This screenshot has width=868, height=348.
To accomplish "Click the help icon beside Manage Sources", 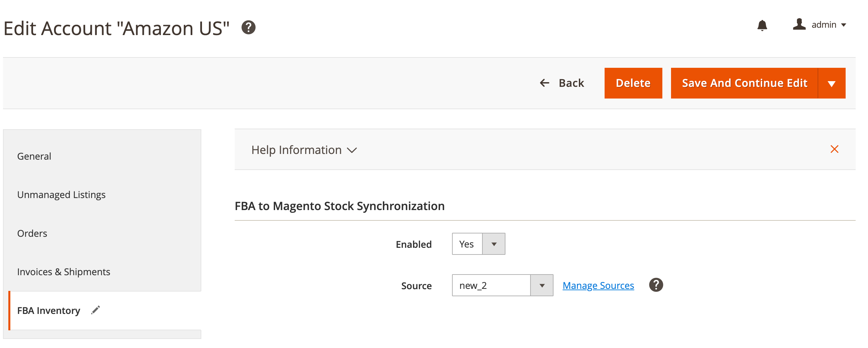I will tap(656, 285).
